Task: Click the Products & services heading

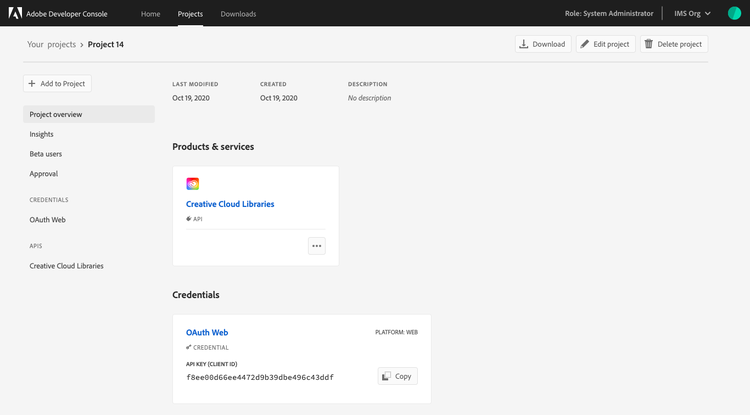Action: pyautogui.click(x=213, y=147)
